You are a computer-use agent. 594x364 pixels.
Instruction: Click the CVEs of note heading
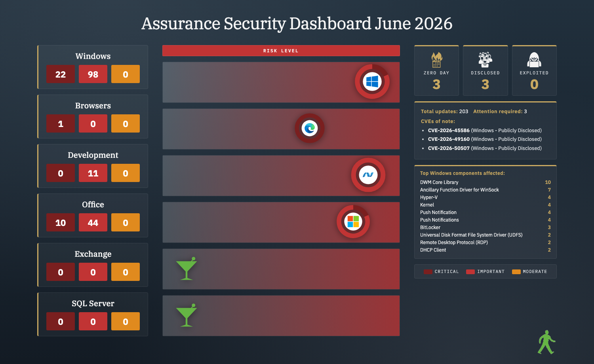click(x=438, y=121)
